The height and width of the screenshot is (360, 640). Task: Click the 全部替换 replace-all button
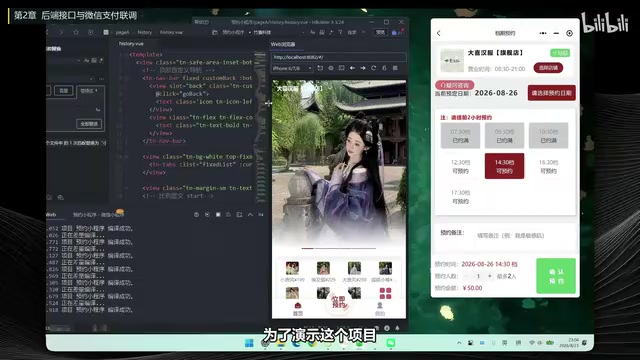(89, 124)
